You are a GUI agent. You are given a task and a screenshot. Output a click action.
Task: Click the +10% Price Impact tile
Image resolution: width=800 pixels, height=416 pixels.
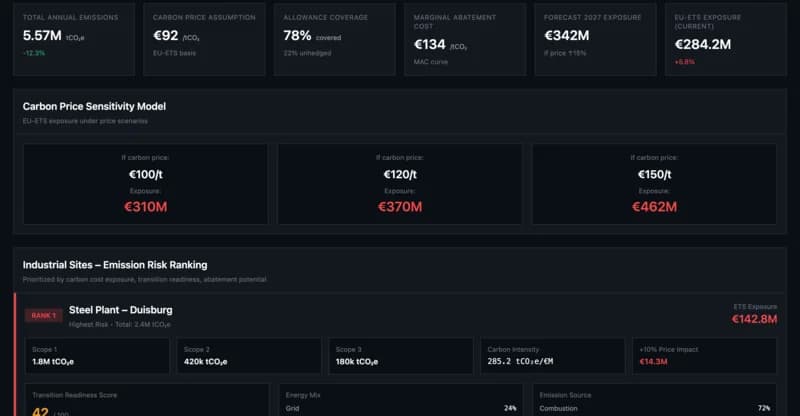pos(704,355)
